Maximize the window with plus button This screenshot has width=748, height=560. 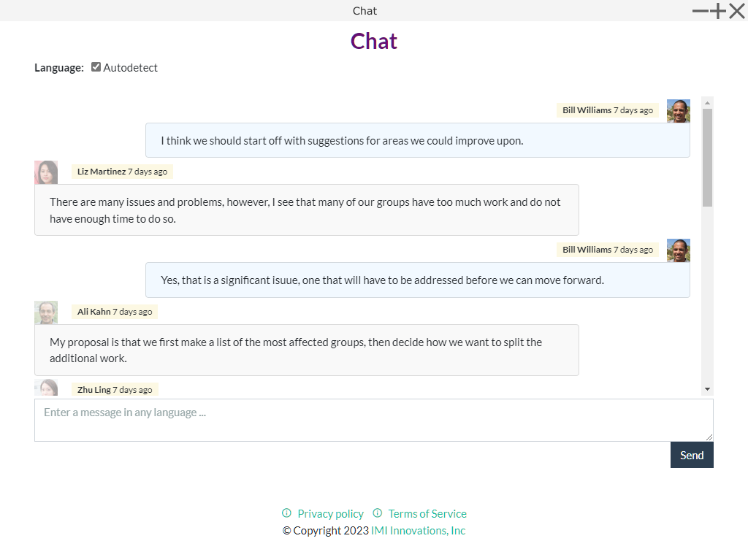[719, 11]
